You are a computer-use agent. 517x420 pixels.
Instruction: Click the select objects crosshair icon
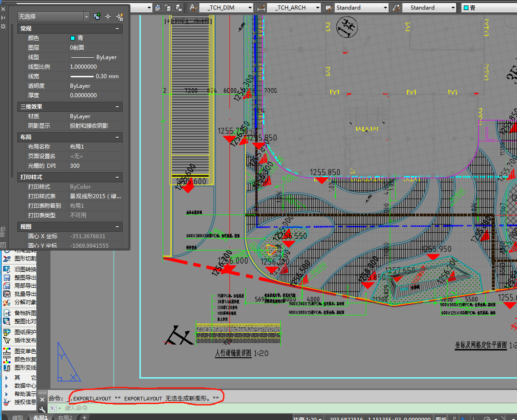pos(108,17)
